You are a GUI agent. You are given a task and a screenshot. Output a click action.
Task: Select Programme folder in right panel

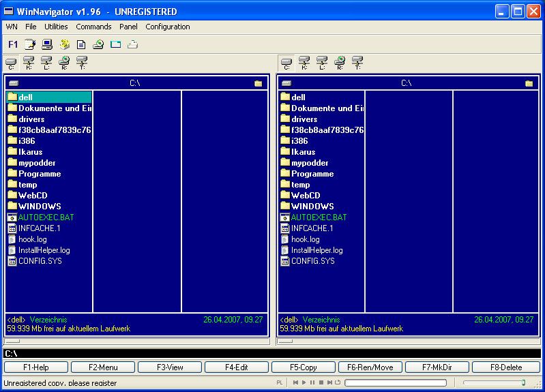pyautogui.click(x=322, y=174)
